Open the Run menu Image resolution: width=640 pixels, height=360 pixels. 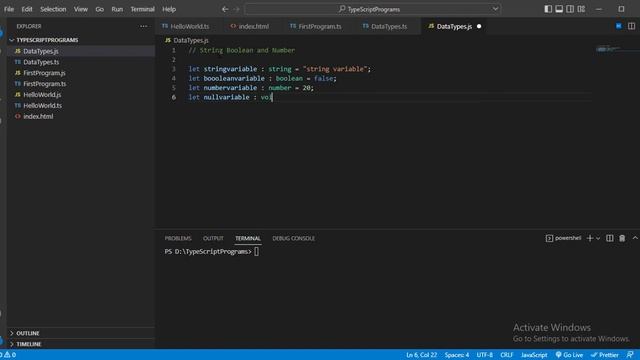[117, 9]
